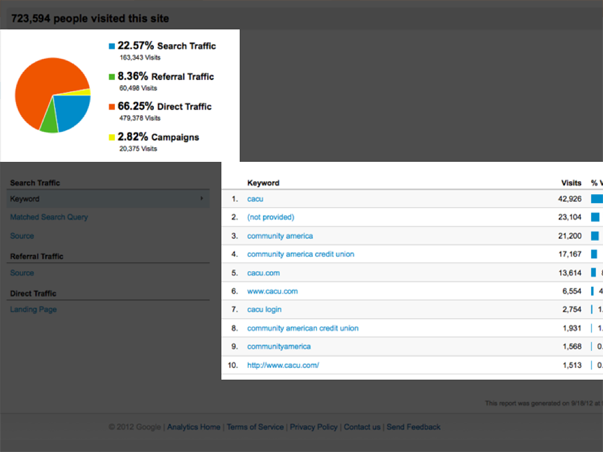This screenshot has height=452, width=603.
Task: Click the 2,754 visits value
Action: pos(572,309)
